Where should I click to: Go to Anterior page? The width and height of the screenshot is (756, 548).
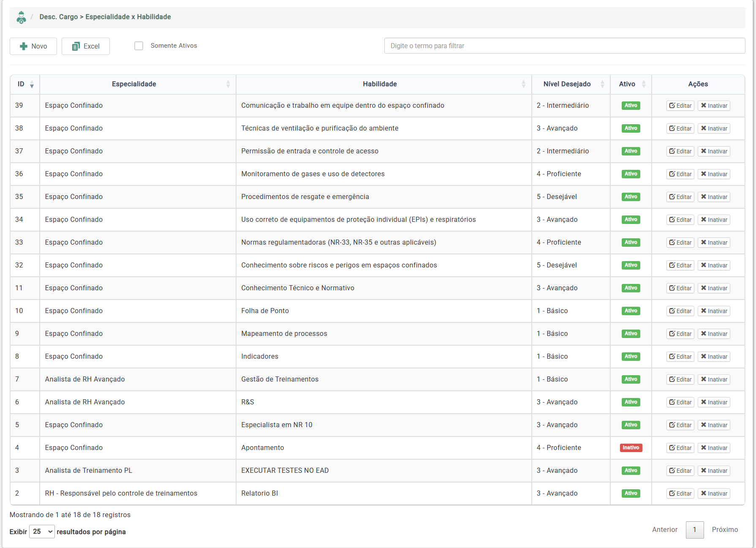point(664,529)
